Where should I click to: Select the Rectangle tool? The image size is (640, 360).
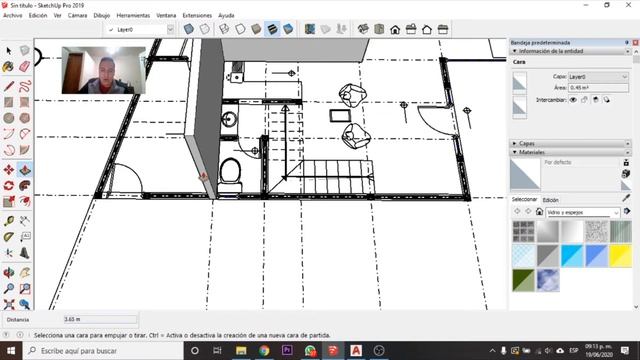coord(9,102)
